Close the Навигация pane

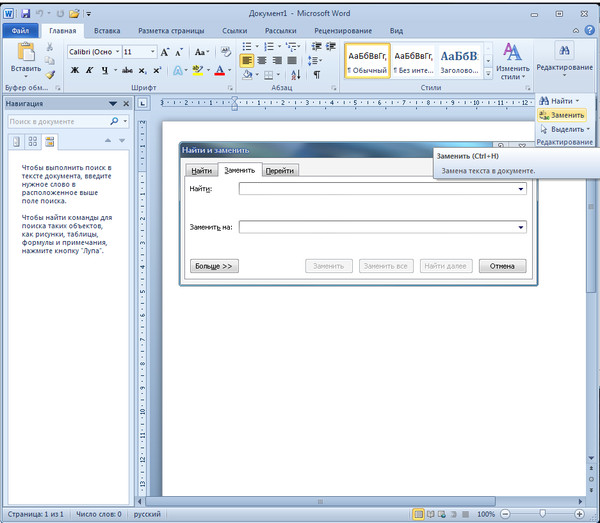(x=126, y=104)
